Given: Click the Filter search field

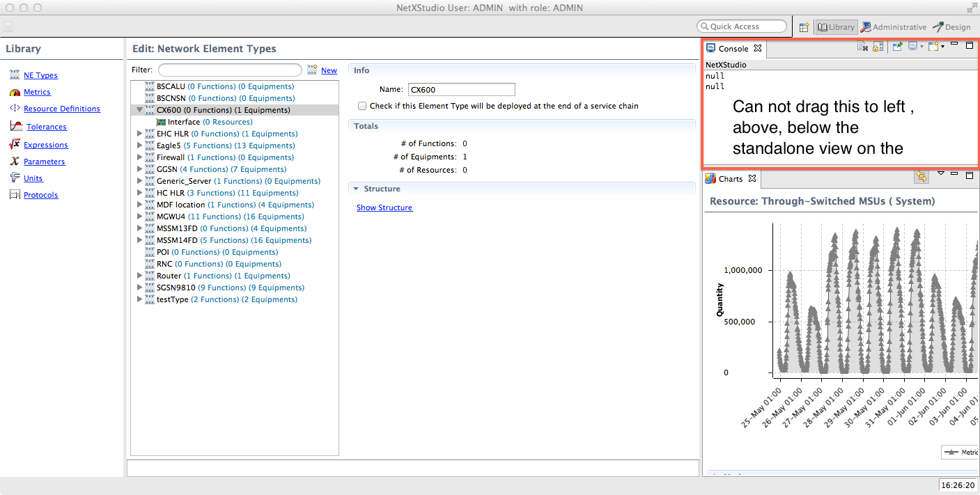Looking at the screenshot, I should [230, 70].
